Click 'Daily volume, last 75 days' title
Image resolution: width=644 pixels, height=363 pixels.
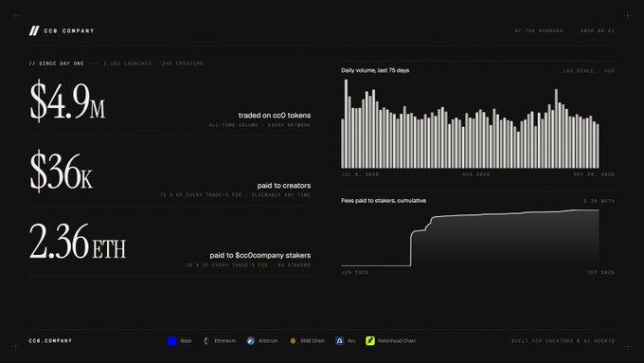tap(375, 70)
